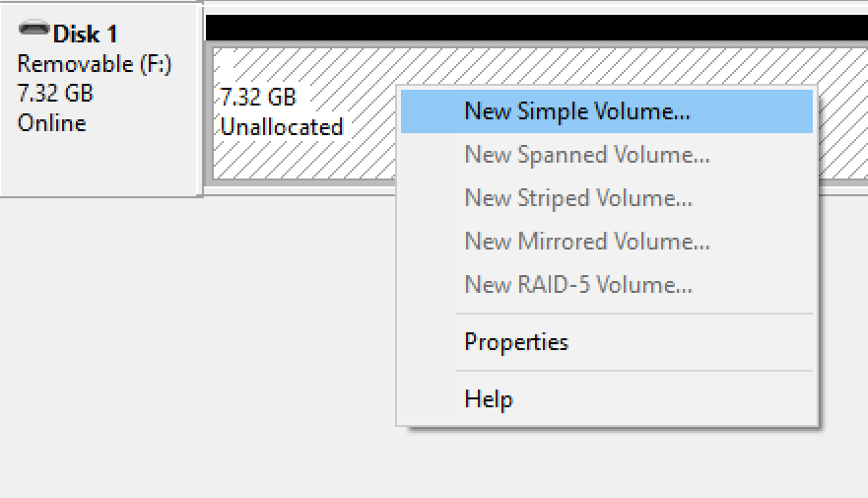Click the removable drive icon beside Disk 1
Image resolution: width=868 pixels, height=498 pixels.
pyautogui.click(x=33, y=29)
